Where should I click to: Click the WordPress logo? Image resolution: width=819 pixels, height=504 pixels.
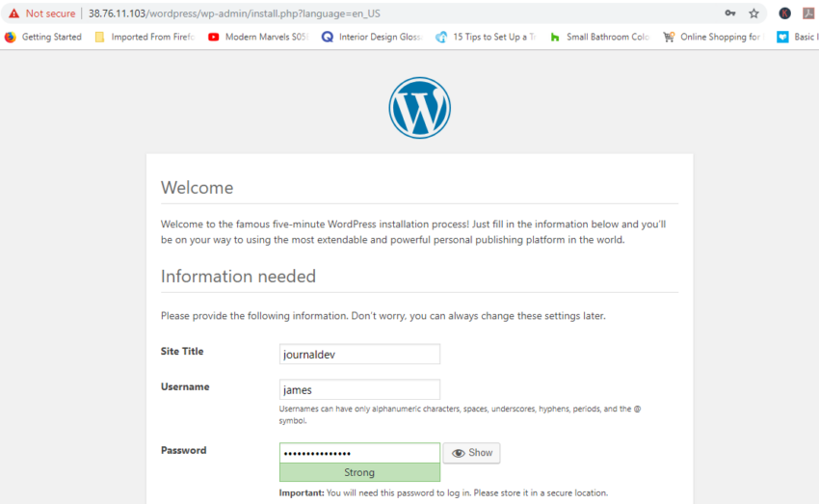pyautogui.click(x=419, y=108)
